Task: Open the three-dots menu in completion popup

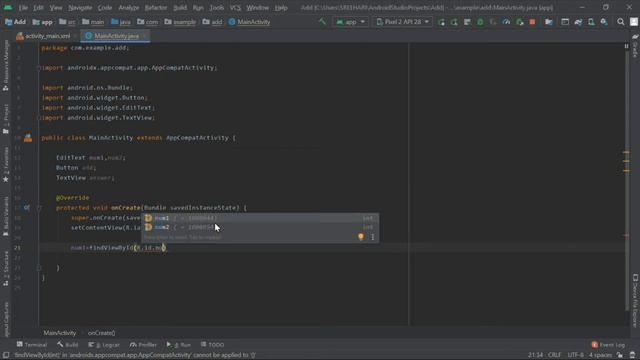Action: [372, 237]
